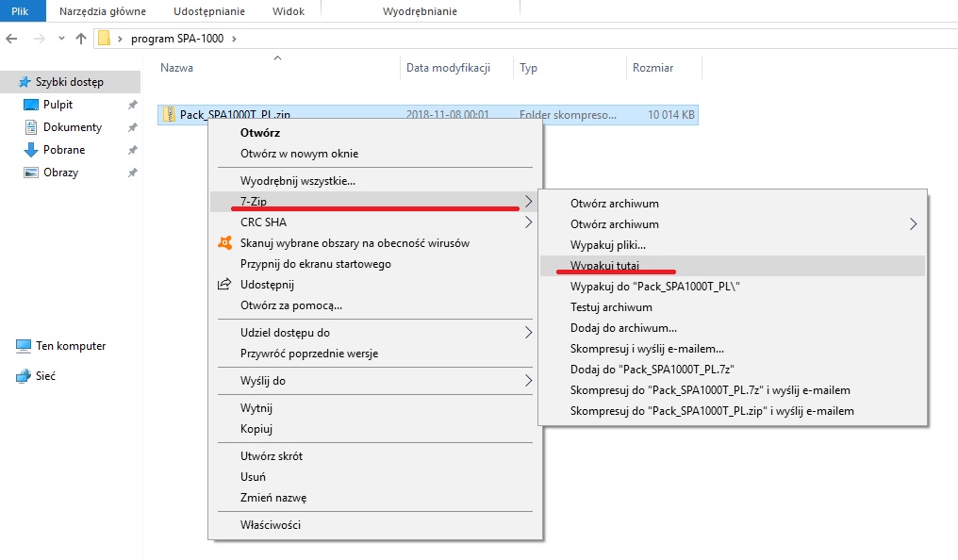Click the Szybki dostęp star icon
The width and height of the screenshot is (958, 560).
[x=25, y=82]
